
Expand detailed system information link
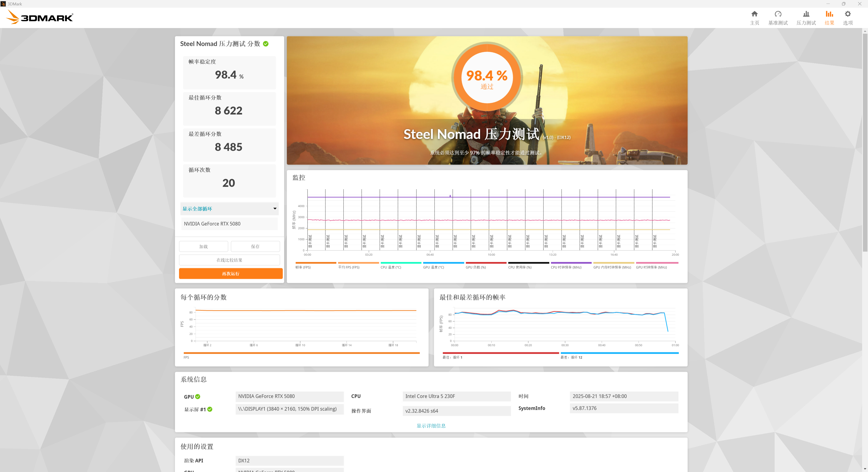coord(431,425)
